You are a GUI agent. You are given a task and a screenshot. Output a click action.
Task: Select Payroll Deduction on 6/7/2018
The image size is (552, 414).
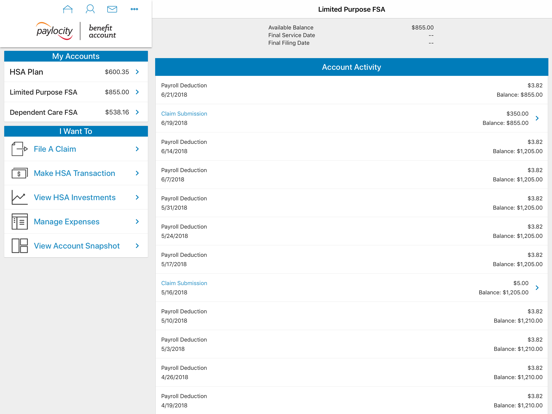[351, 175]
